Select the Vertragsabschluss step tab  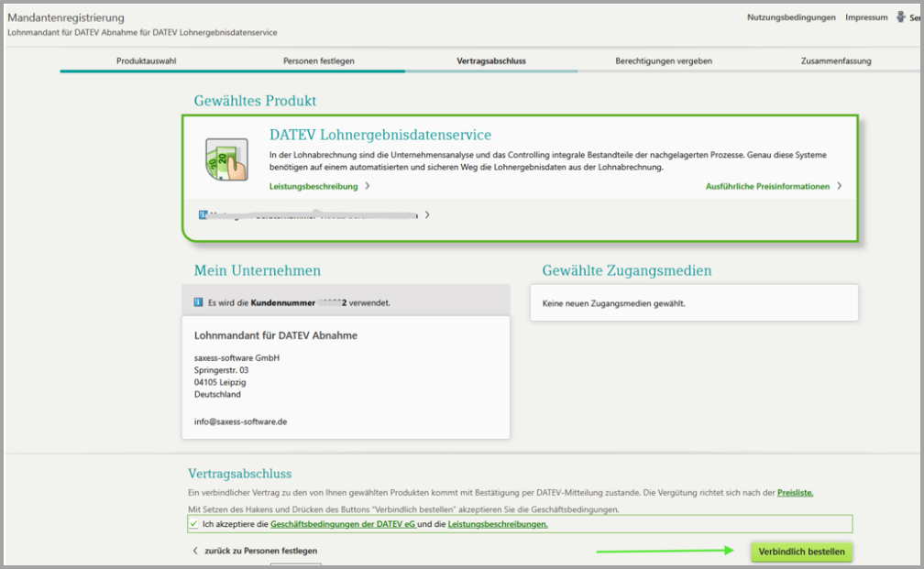tap(491, 60)
